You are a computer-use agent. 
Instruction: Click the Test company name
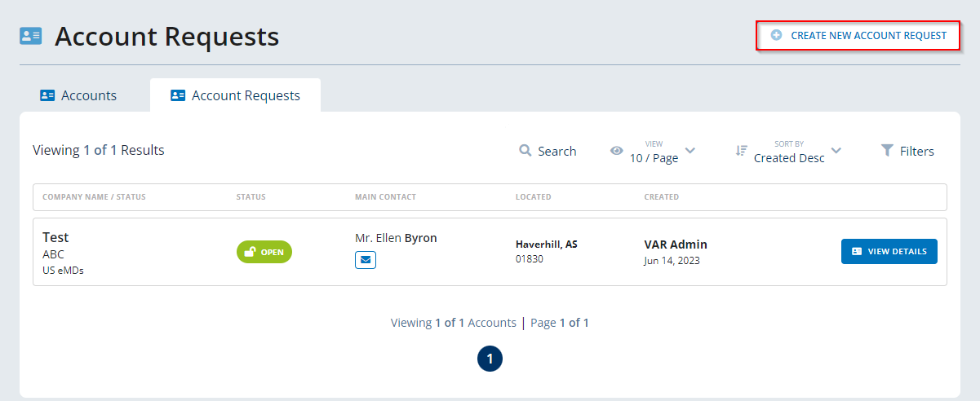pos(55,237)
